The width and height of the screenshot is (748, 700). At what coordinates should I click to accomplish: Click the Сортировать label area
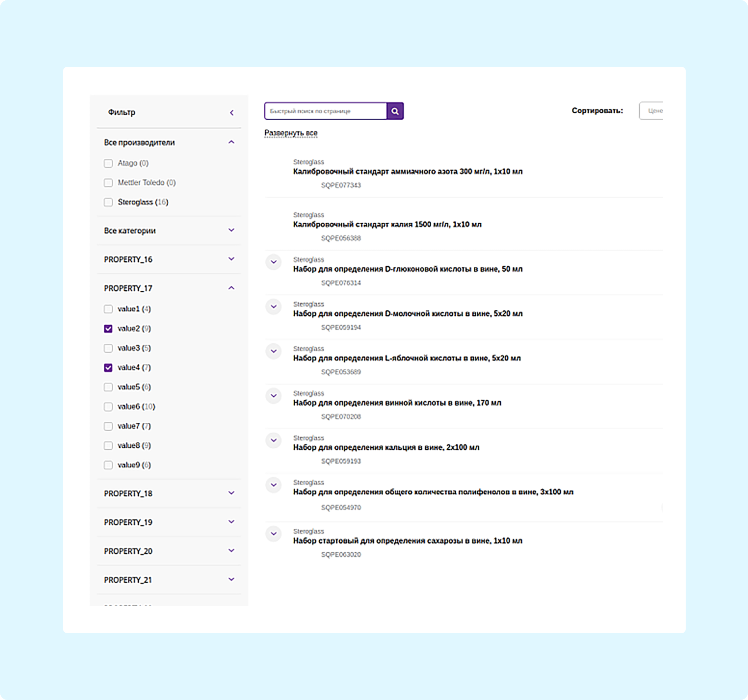pyautogui.click(x=598, y=111)
